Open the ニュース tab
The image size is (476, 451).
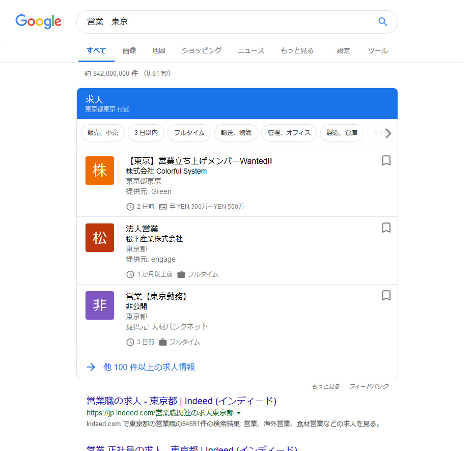[251, 51]
